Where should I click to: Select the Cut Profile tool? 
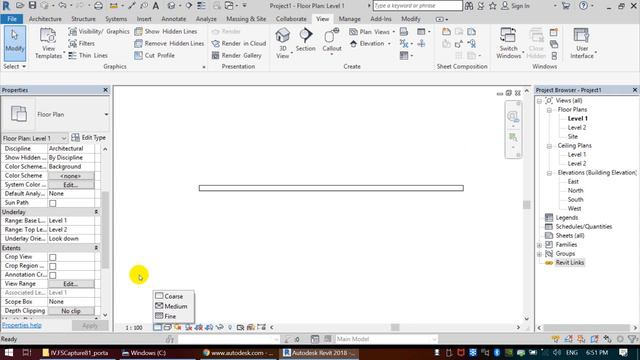click(x=154, y=56)
